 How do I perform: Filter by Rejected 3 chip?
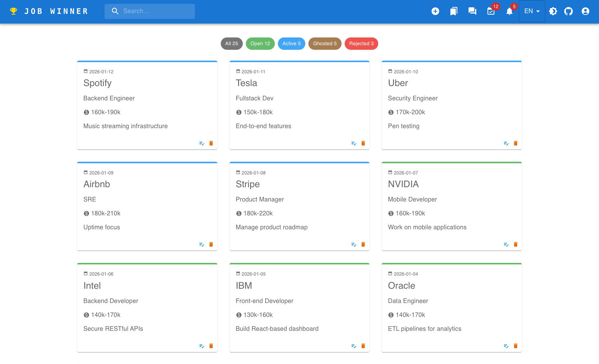coord(361,44)
